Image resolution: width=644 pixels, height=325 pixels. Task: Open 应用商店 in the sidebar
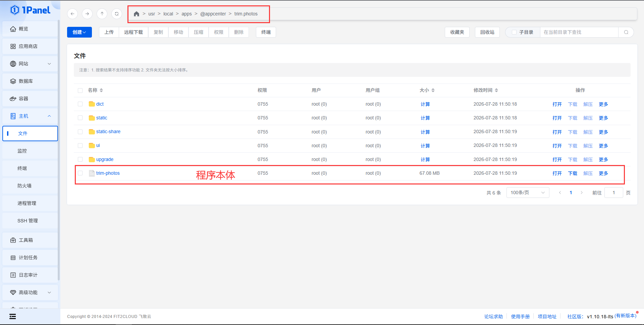coord(30,46)
